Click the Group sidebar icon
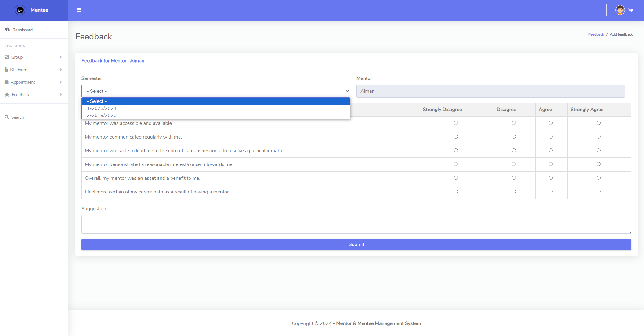The image size is (644, 336). (x=7, y=57)
